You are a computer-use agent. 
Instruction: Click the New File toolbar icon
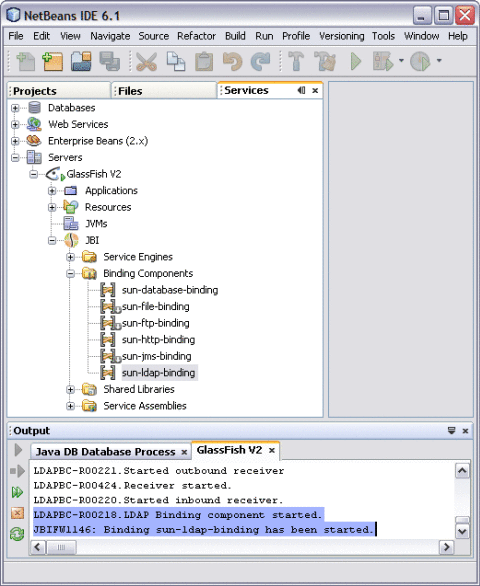point(25,61)
